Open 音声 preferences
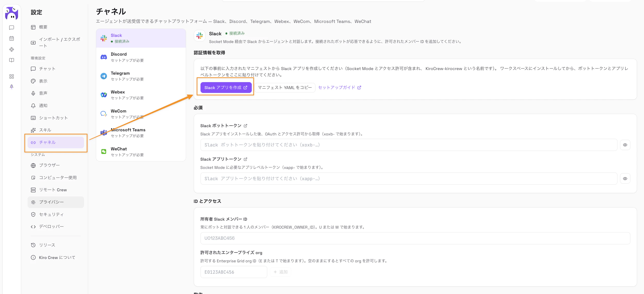This screenshot has height=294, width=644. [56, 93]
